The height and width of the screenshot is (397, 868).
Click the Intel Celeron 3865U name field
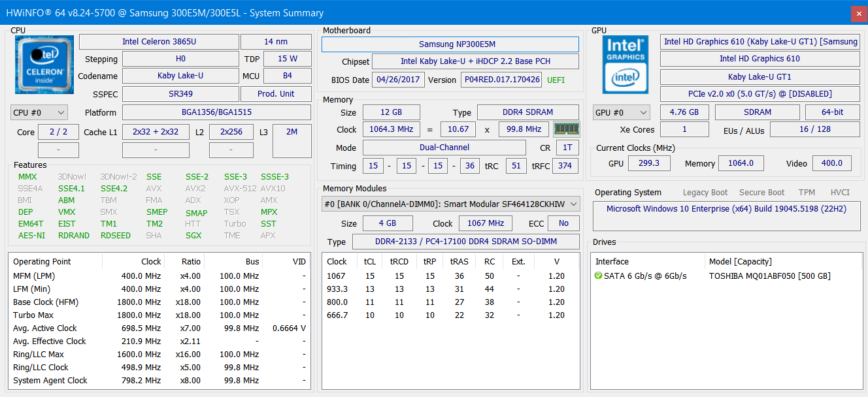(159, 42)
